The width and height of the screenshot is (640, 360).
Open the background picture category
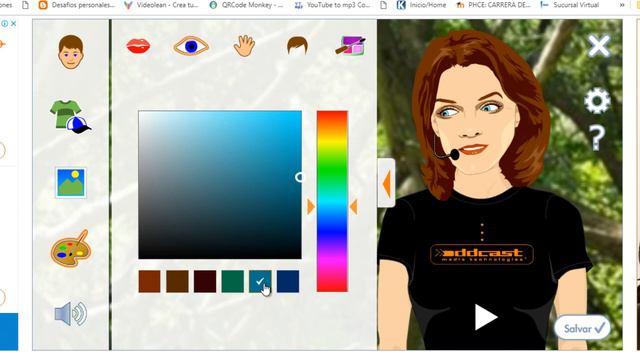(x=71, y=182)
